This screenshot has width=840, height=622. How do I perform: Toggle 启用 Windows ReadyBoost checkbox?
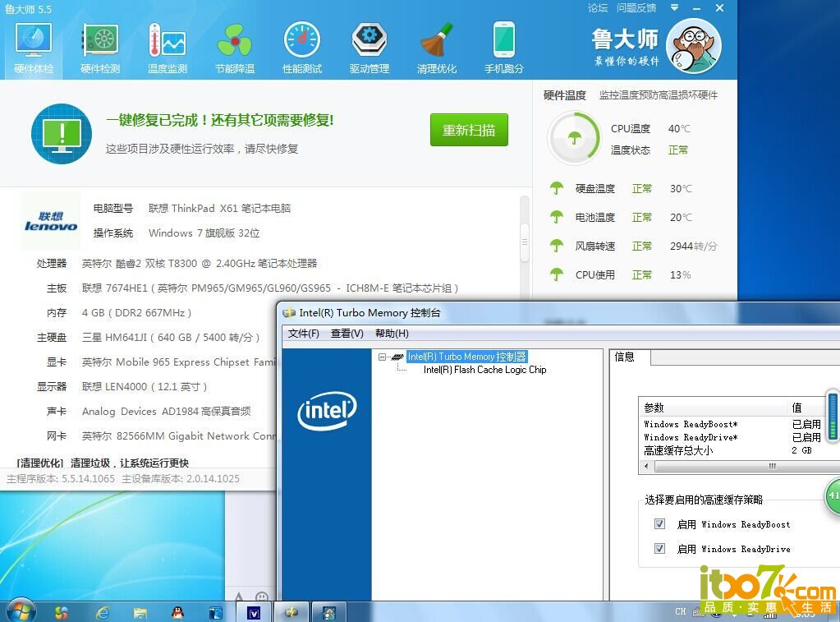(659, 524)
